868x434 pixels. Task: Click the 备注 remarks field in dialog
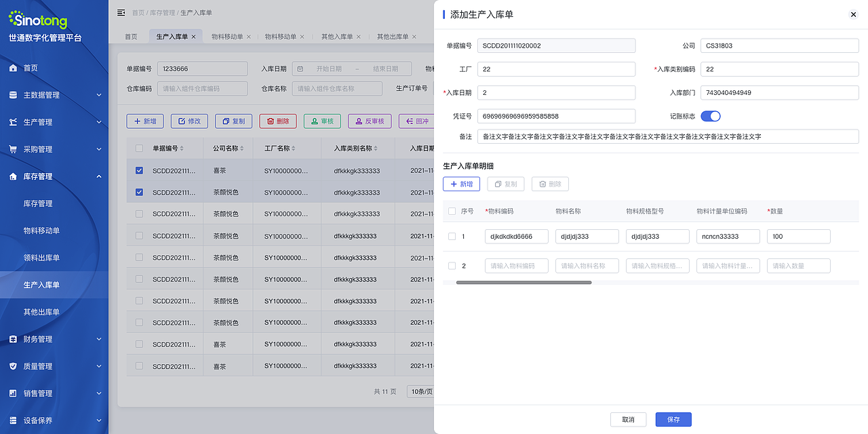[x=668, y=136]
